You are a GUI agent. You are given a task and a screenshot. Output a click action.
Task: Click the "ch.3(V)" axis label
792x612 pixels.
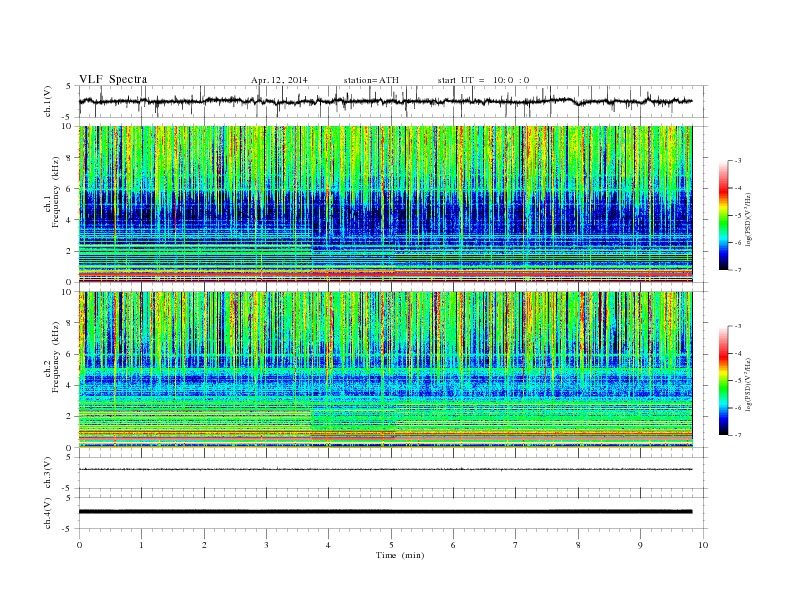pos(48,473)
